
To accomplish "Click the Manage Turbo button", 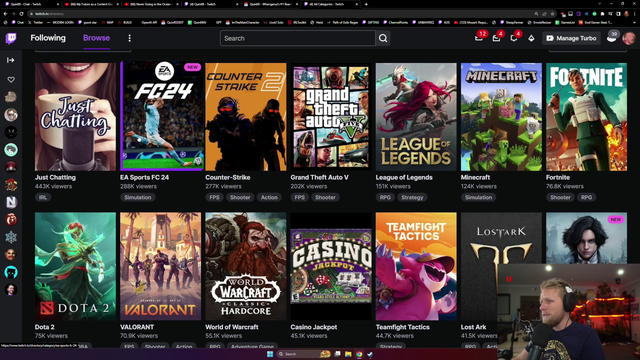I will (x=571, y=38).
